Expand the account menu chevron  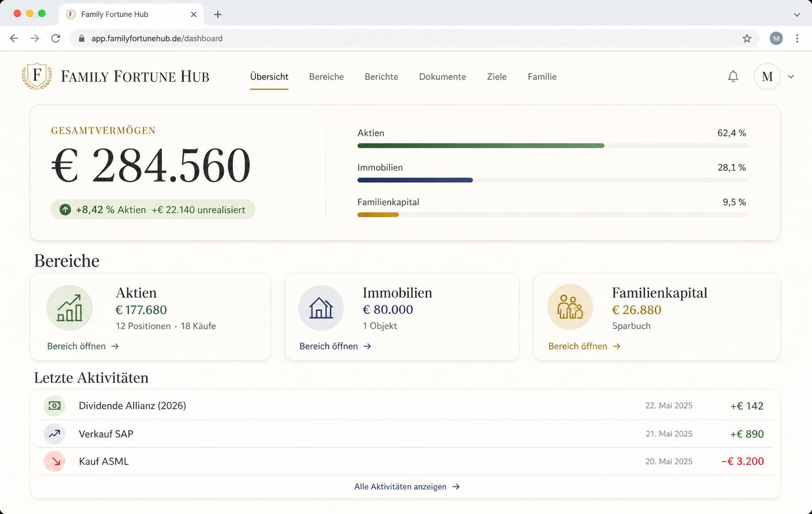(x=791, y=77)
